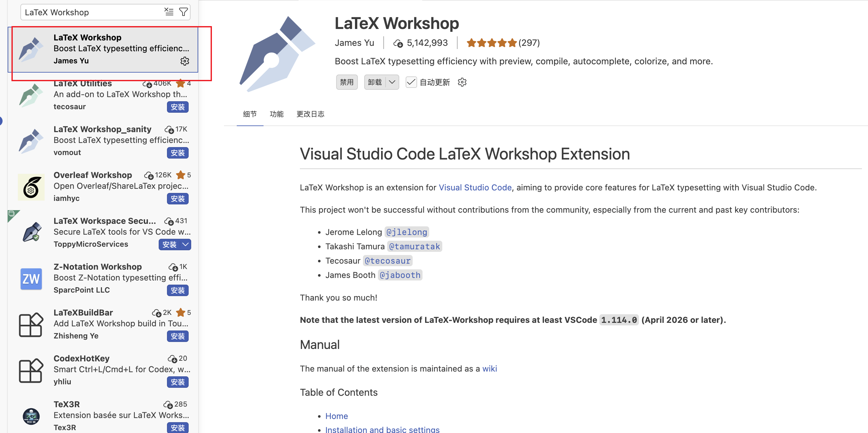The image size is (868, 433).
Task: Install the LaTeX Utilities extension
Action: click(177, 107)
